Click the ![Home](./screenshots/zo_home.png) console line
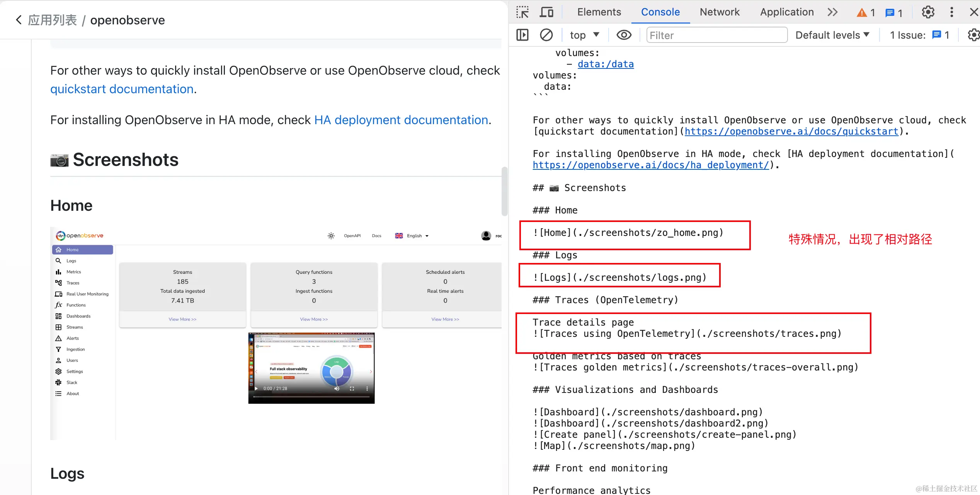980x495 pixels. [628, 233]
